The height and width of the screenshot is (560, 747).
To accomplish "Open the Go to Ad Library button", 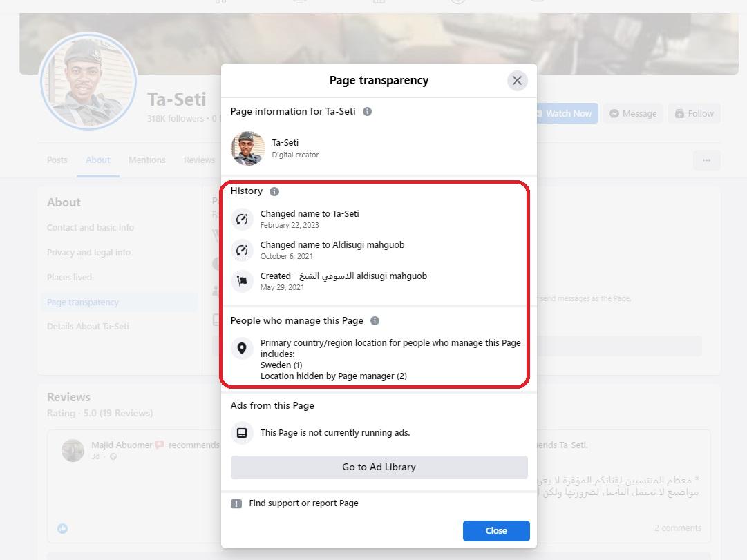I will 379,467.
